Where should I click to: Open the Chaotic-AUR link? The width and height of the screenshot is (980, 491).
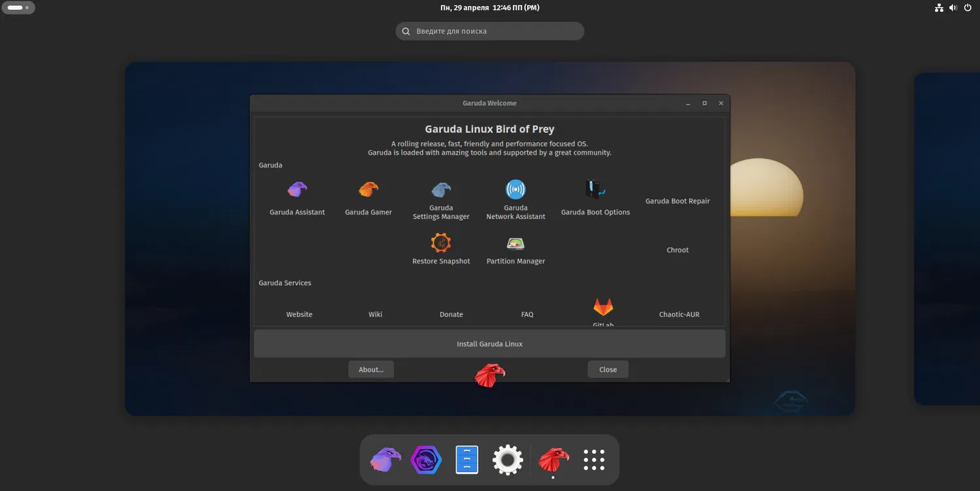[x=679, y=314]
